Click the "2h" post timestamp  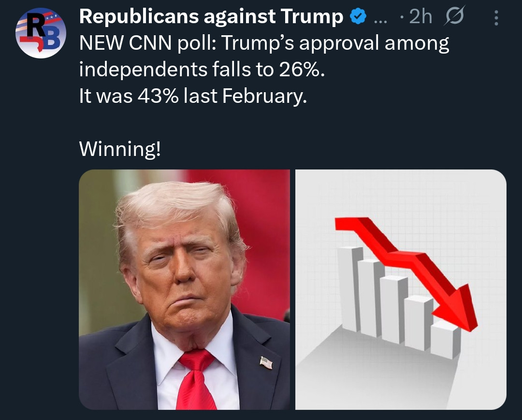tap(420, 17)
